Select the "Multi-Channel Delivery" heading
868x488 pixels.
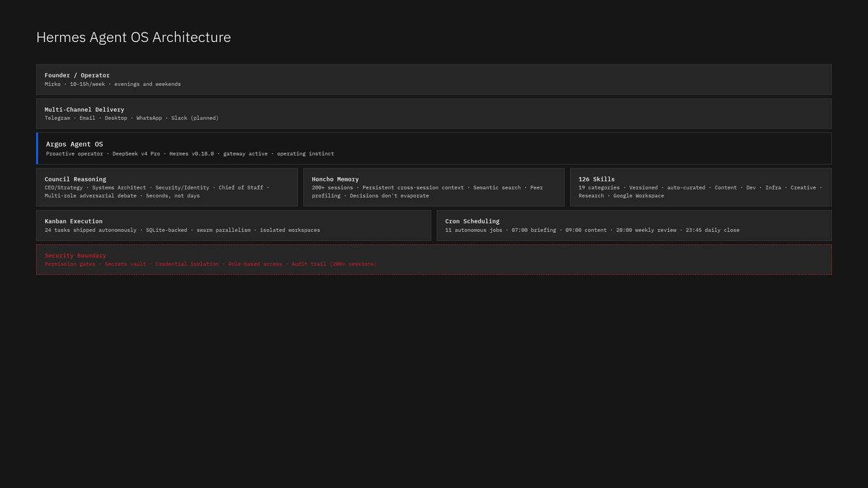point(85,110)
